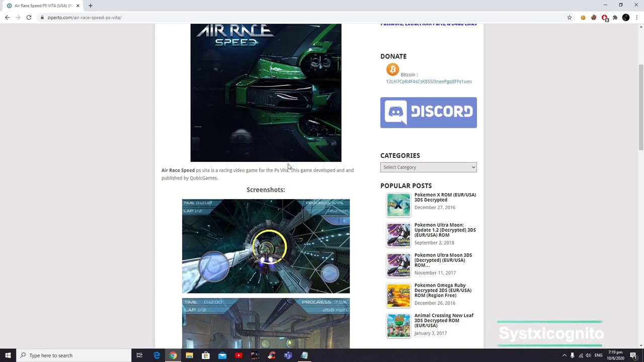The height and width of the screenshot is (362, 644).
Task: Open Animal Crossing New Leaf post
Action: coord(444,320)
